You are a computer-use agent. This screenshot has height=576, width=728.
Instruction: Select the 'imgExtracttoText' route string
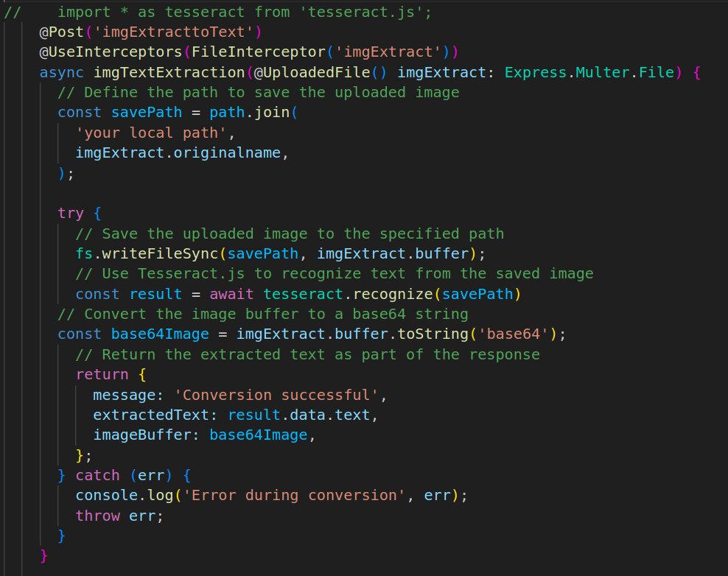(x=173, y=32)
